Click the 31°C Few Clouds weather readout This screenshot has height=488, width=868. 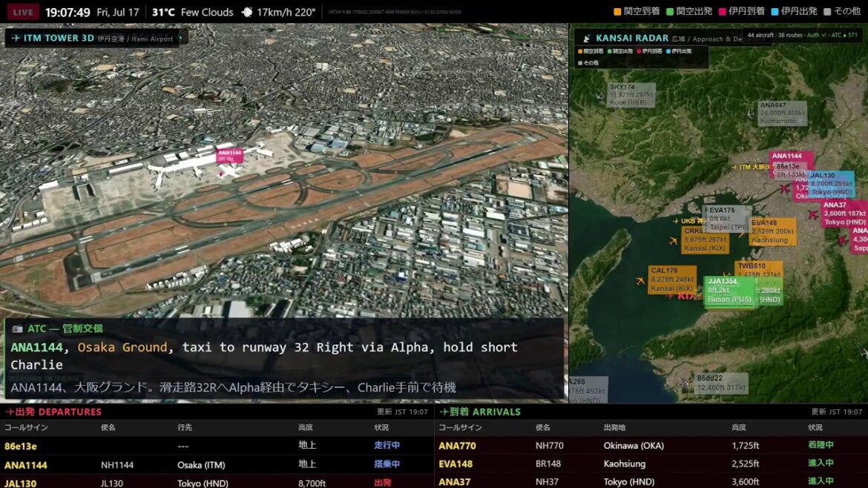point(193,12)
